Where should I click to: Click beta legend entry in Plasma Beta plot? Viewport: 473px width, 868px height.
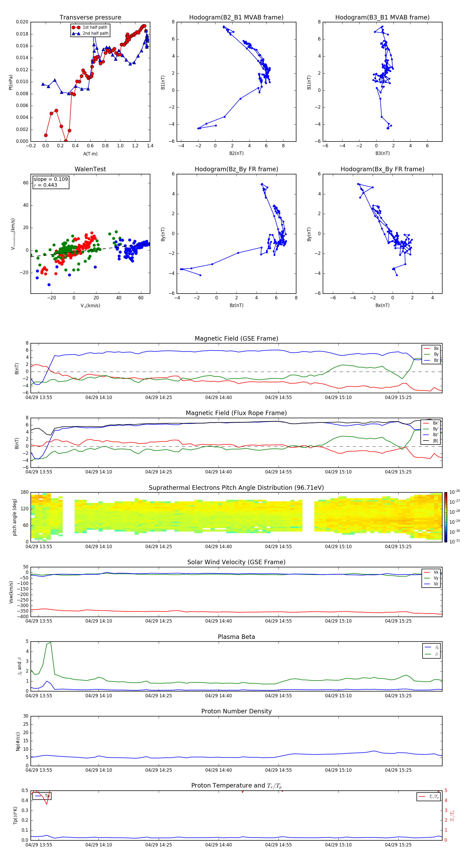[432, 654]
